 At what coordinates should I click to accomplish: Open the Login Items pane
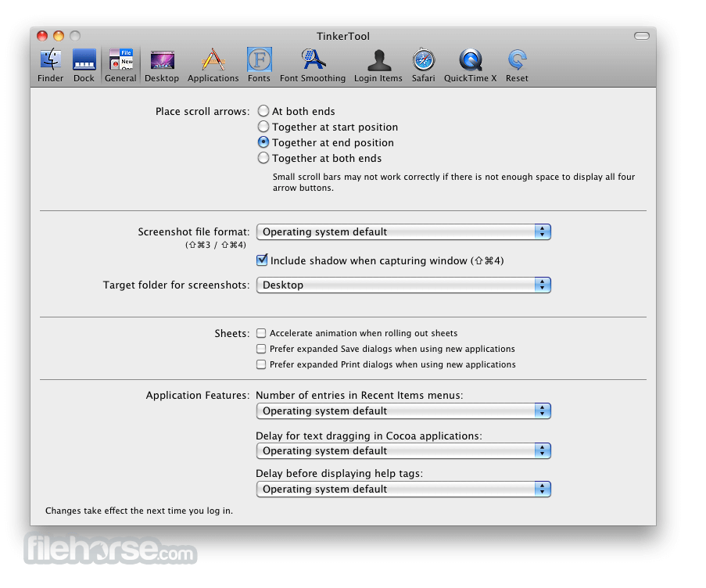tap(378, 65)
